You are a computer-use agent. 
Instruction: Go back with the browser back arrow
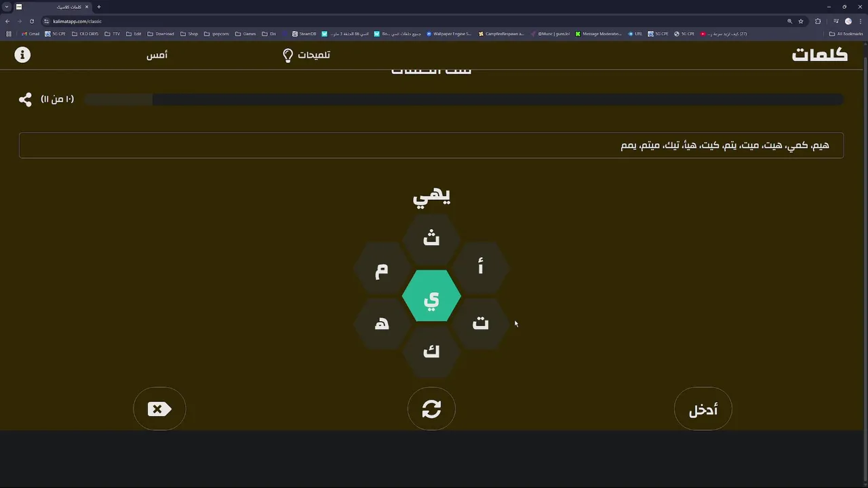click(7, 21)
